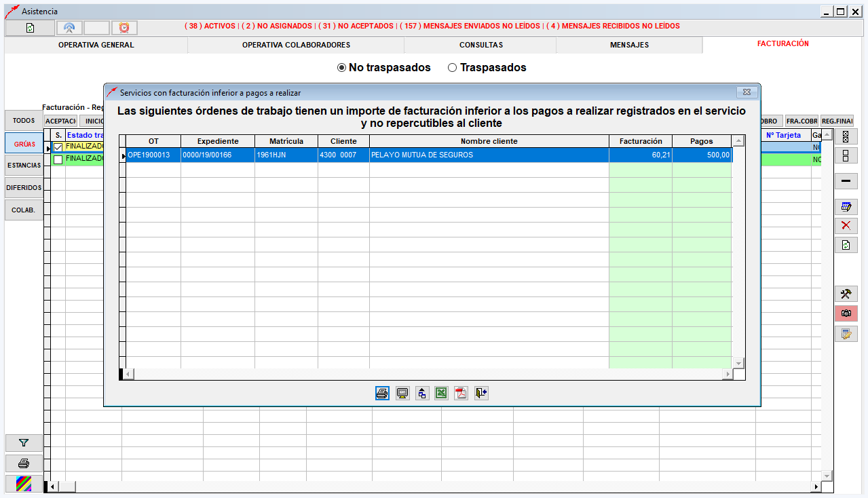The width and height of the screenshot is (868, 498).
Task: Click the main grid horizontal scroll-right arrow
Action: (x=816, y=486)
